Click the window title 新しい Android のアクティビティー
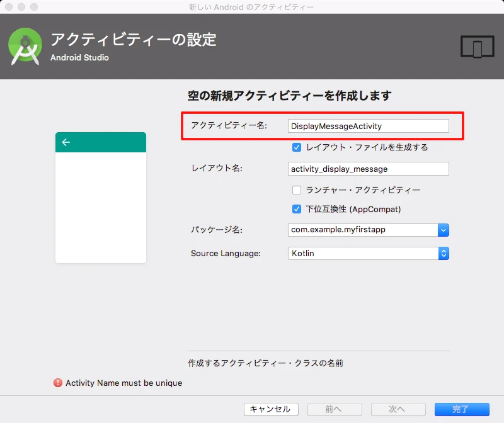Viewport: 504px width, 423px height. click(x=251, y=7)
